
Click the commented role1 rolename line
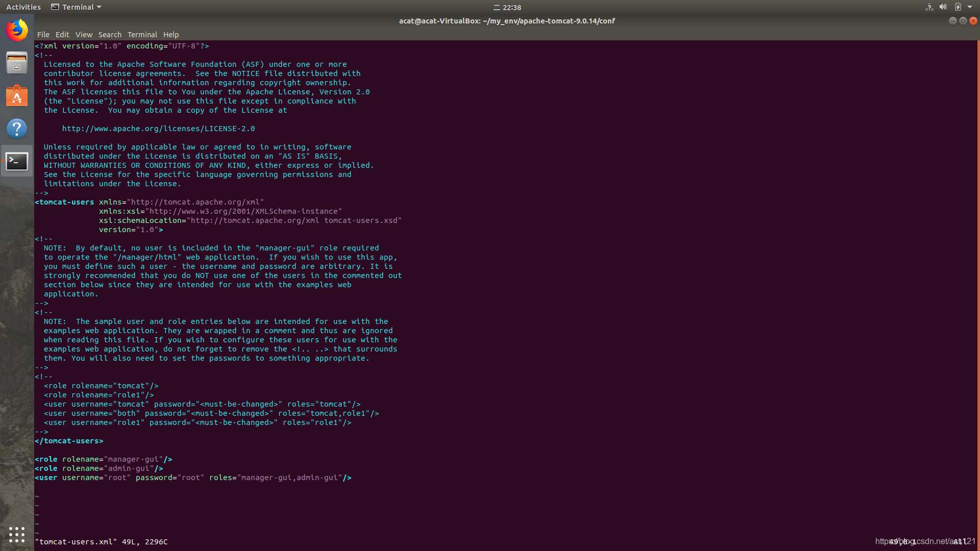pyautogui.click(x=99, y=395)
